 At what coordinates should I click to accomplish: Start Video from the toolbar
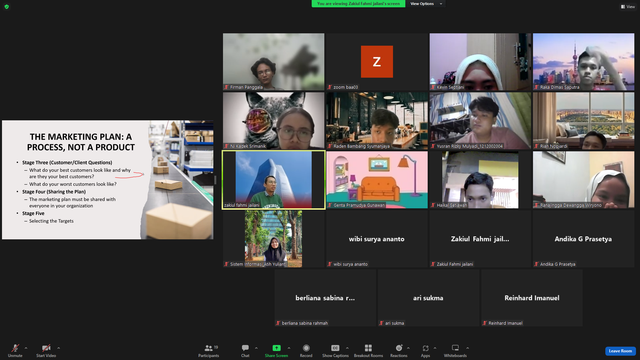[x=46, y=350]
